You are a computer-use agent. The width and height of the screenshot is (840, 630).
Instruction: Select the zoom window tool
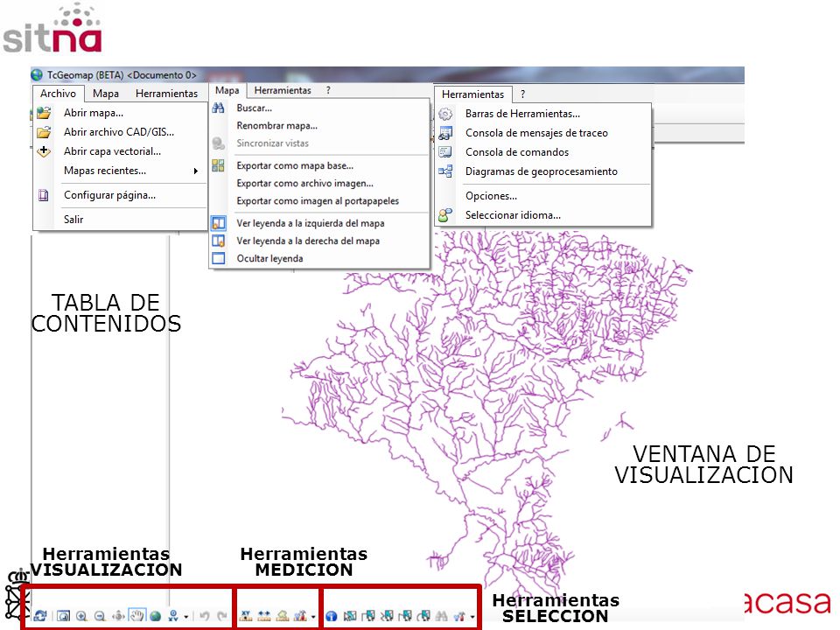pyautogui.click(x=63, y=616)
